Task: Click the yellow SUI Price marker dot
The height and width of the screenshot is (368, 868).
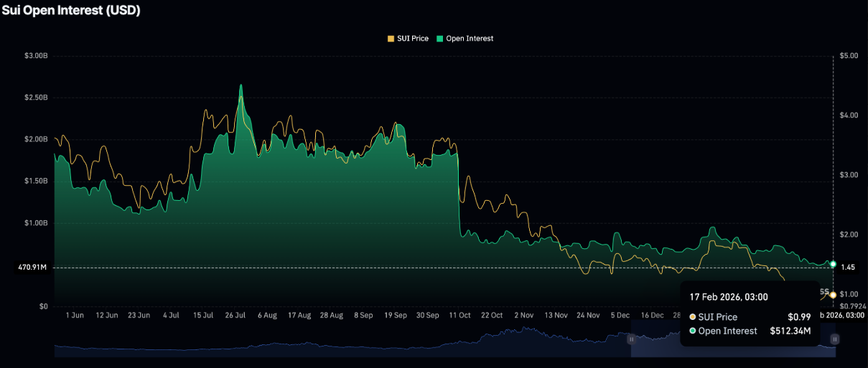Action: pos(833,295)
